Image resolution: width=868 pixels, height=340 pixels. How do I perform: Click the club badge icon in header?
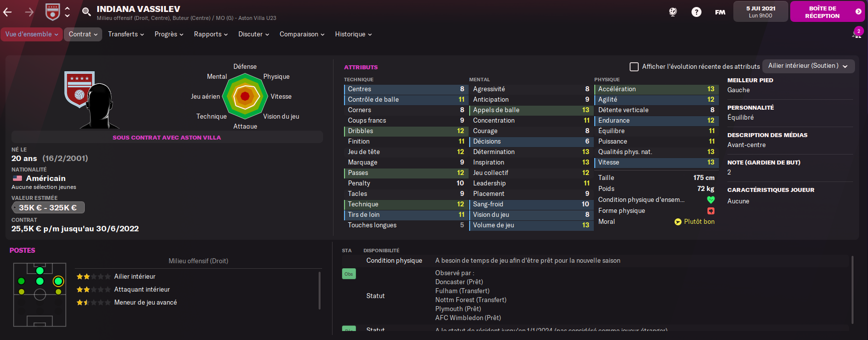pyautogui.click(x=52, y=11)
